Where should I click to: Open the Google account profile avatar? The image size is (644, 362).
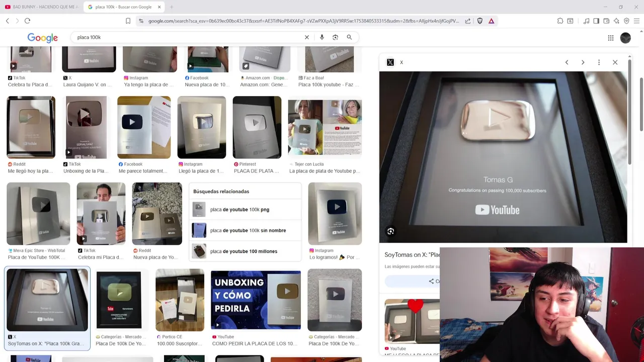(625, 38)
